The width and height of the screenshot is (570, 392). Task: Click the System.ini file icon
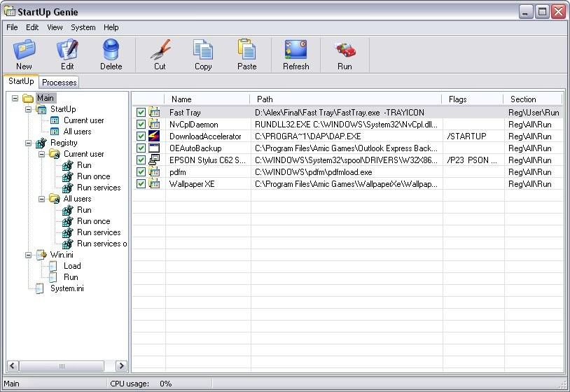tap(40, 288)
